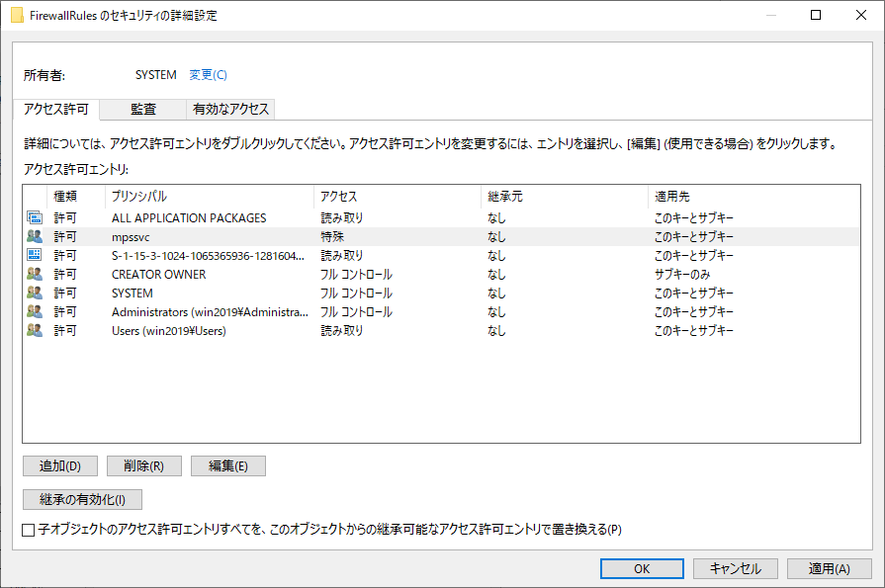Click the group icon beside SYSTEM entry
Image resolution: width=885 pixels, height=588 pixels.
[35, 293]
